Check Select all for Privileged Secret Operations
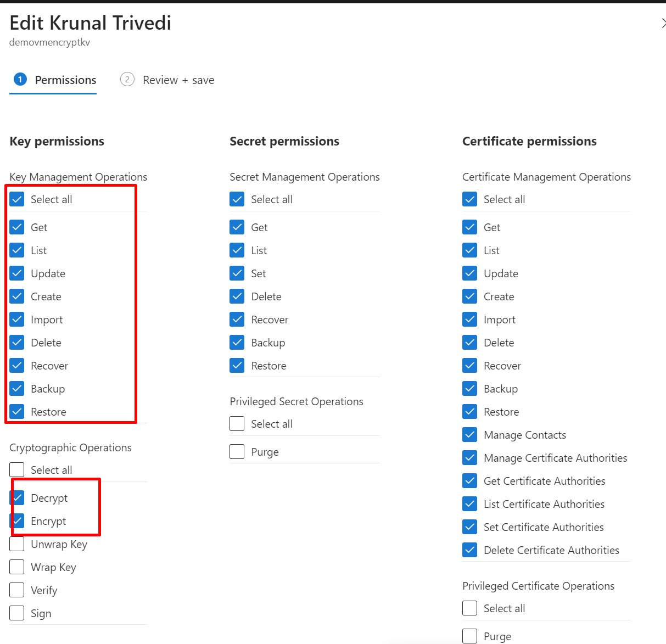Viewport: 666px width, 644px height. pos(237,424)
